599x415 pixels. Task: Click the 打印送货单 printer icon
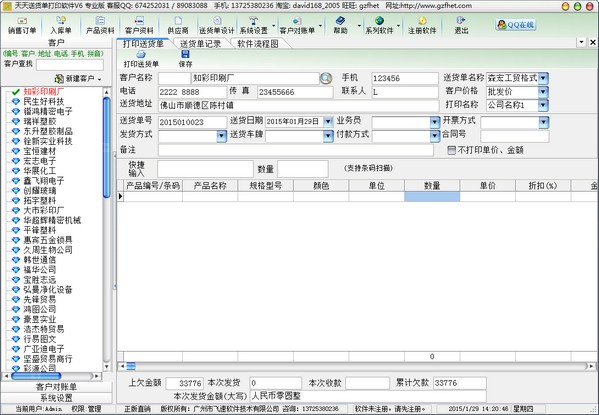click(141, 54)
